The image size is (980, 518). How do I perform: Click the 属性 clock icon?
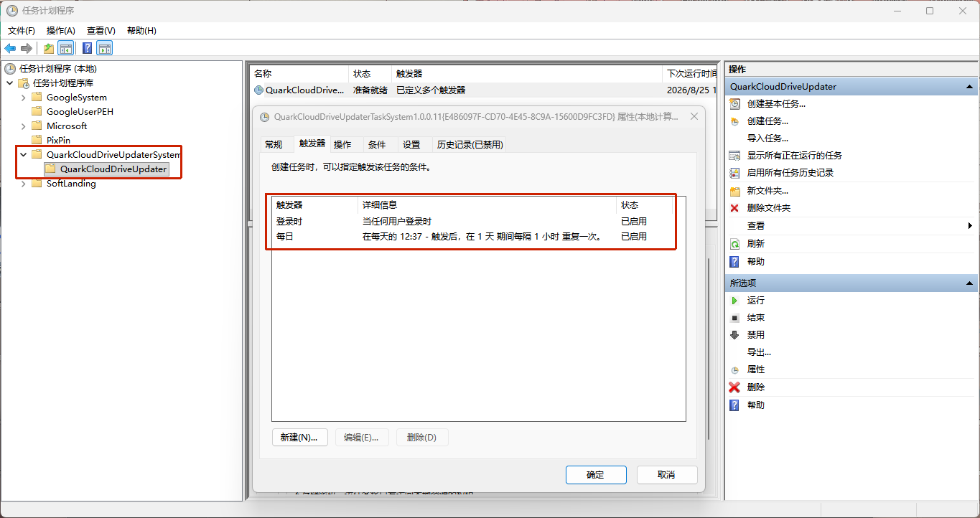coord(734,370)
